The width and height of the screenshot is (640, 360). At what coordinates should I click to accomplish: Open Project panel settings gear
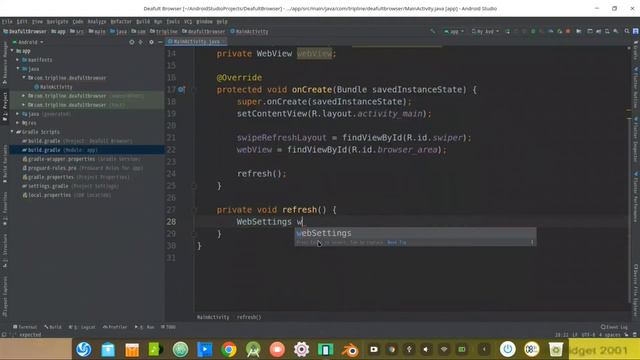151,42
